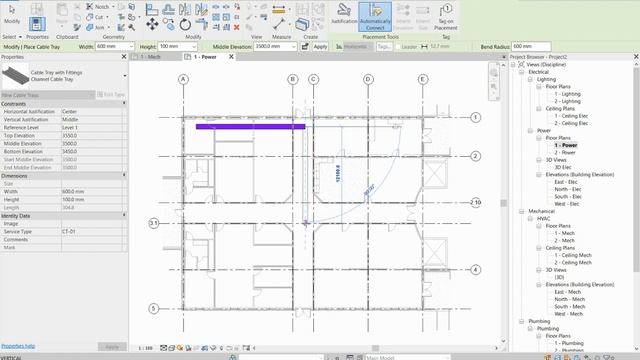This screenshot has height=360, width=640.
Task: Click the Edit Type button
Action: (x=111, y=95)
